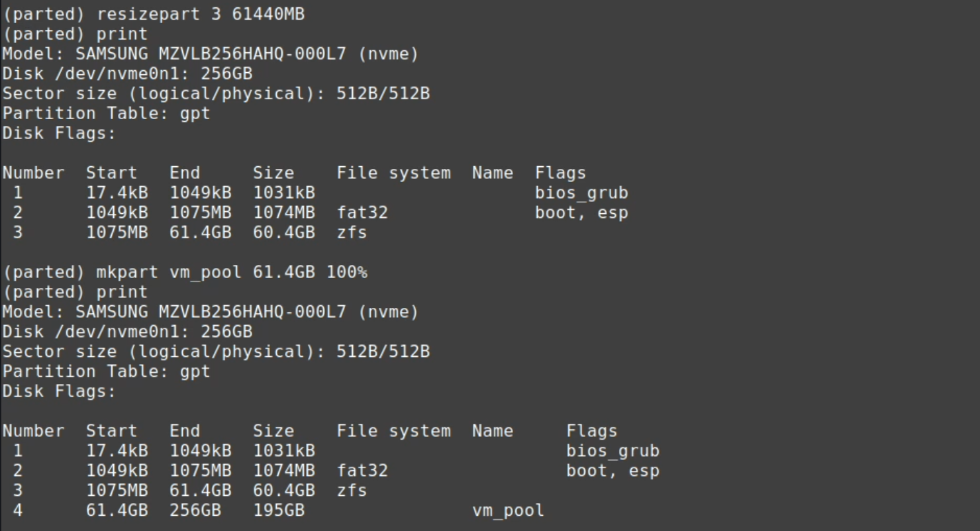Click 'File system' header in second table
Screen dimensions: 980x531
[393, 431]
